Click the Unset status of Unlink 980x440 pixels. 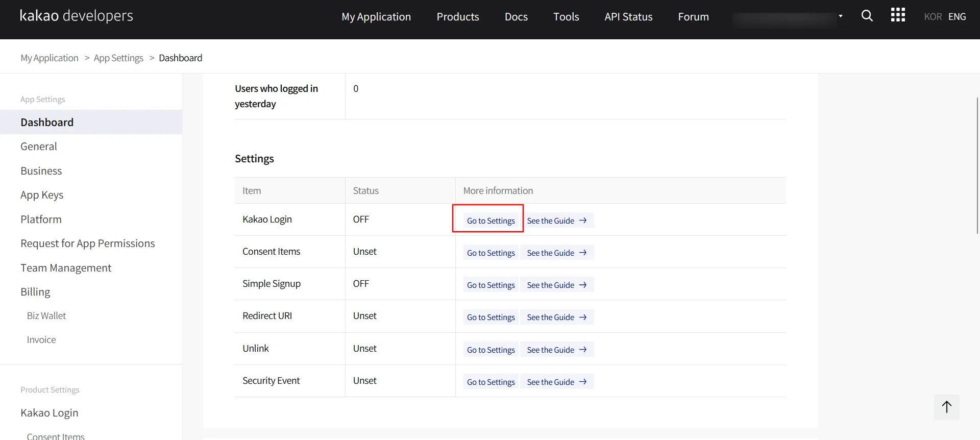coord(364,349)
